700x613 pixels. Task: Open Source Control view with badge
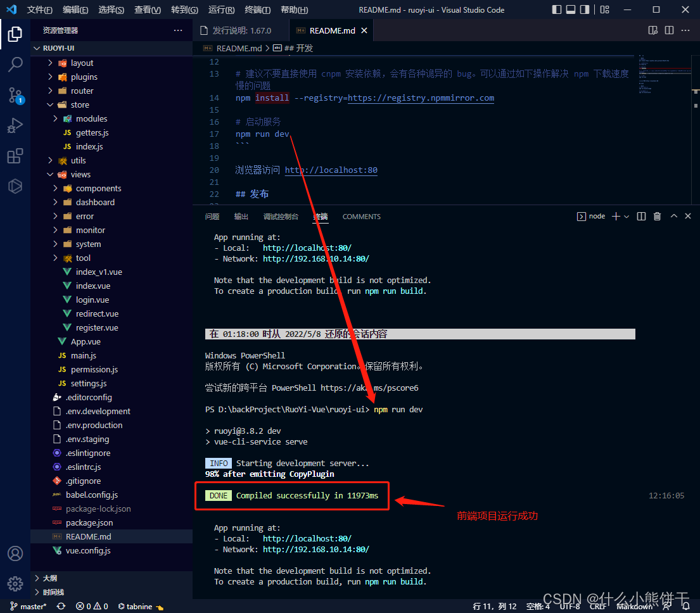coord(15,95)
